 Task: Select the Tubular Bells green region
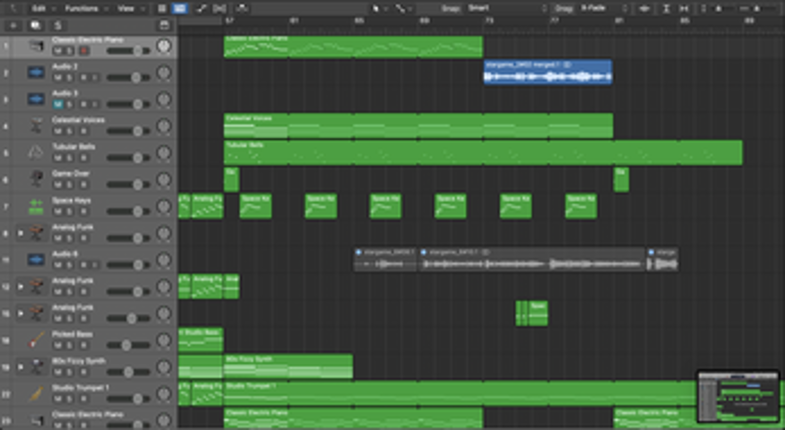pyautogui.click(x=483, y=153)
